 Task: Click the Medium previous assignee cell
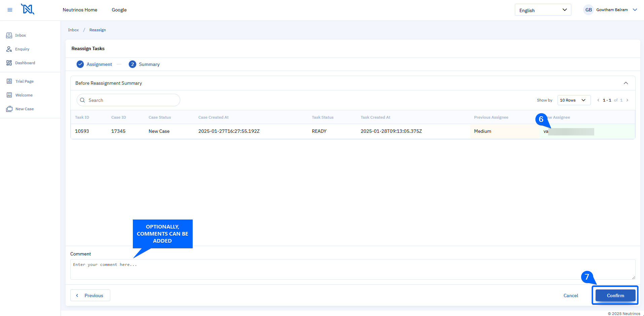coord(483,131)
